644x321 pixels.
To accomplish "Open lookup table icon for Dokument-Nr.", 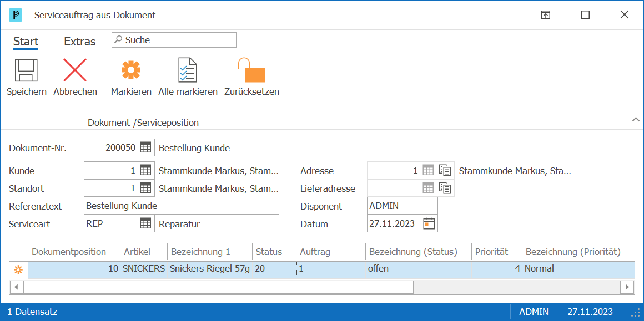I will tap(145, 147).
